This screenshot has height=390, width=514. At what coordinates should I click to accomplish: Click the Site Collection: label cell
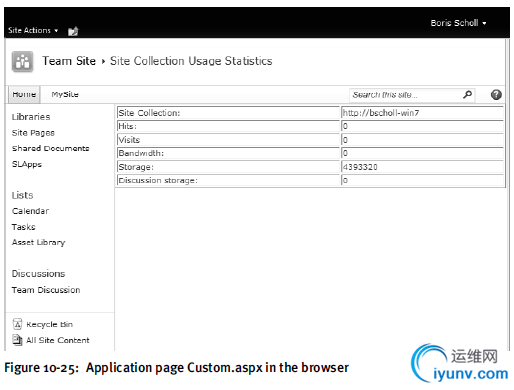tap(228, 113)
